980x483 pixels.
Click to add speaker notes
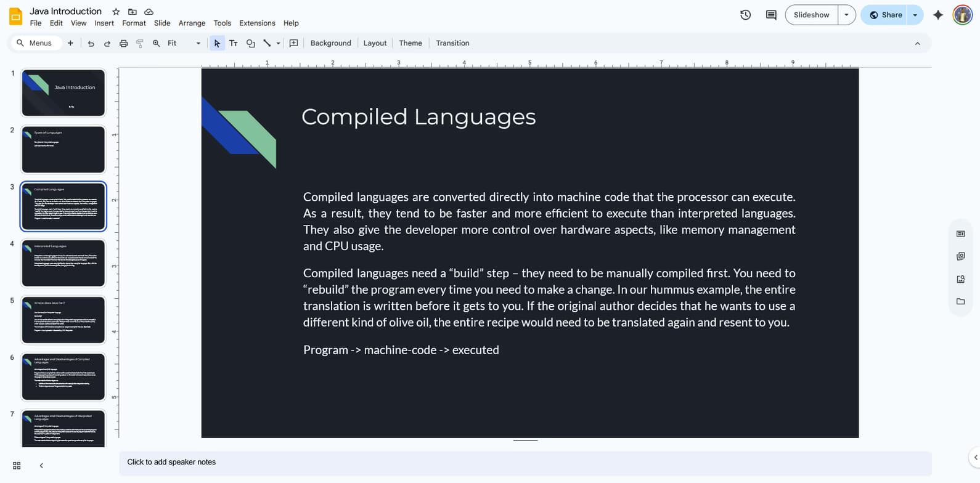[x=525, y=463]
